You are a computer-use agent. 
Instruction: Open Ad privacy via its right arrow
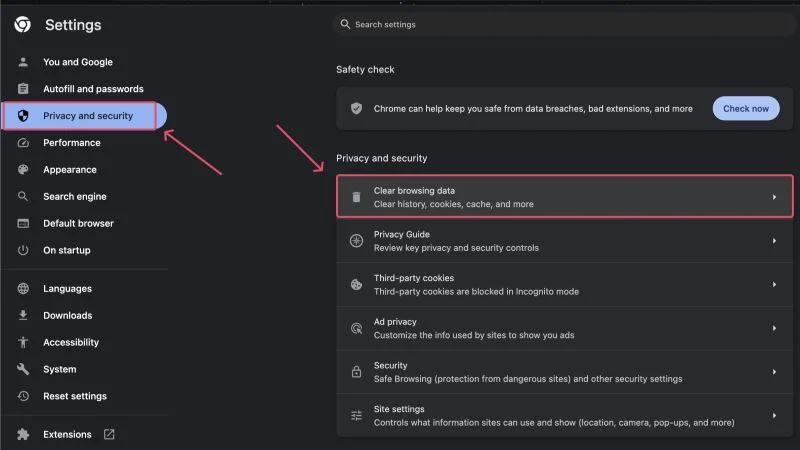[774, 328]
